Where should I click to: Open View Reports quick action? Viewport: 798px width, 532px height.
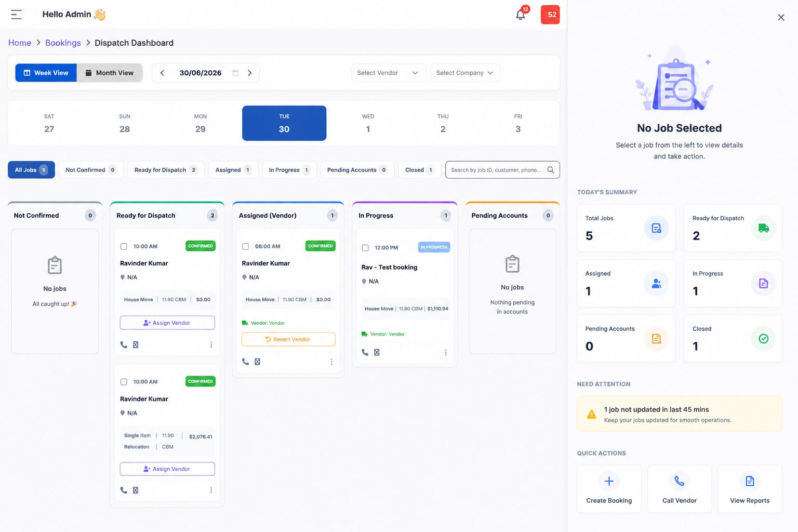click(x=750, y=489)
